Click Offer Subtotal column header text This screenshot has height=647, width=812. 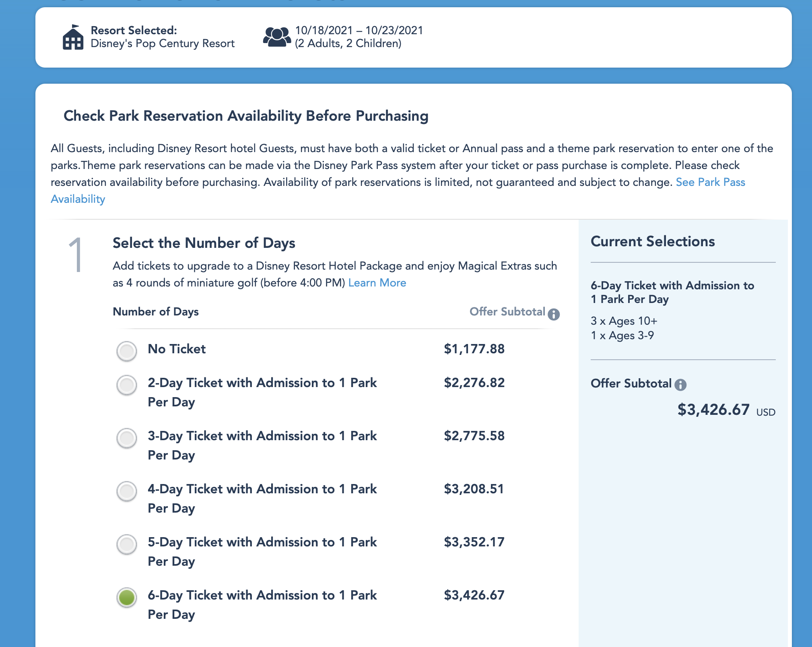tap(507, 312)
